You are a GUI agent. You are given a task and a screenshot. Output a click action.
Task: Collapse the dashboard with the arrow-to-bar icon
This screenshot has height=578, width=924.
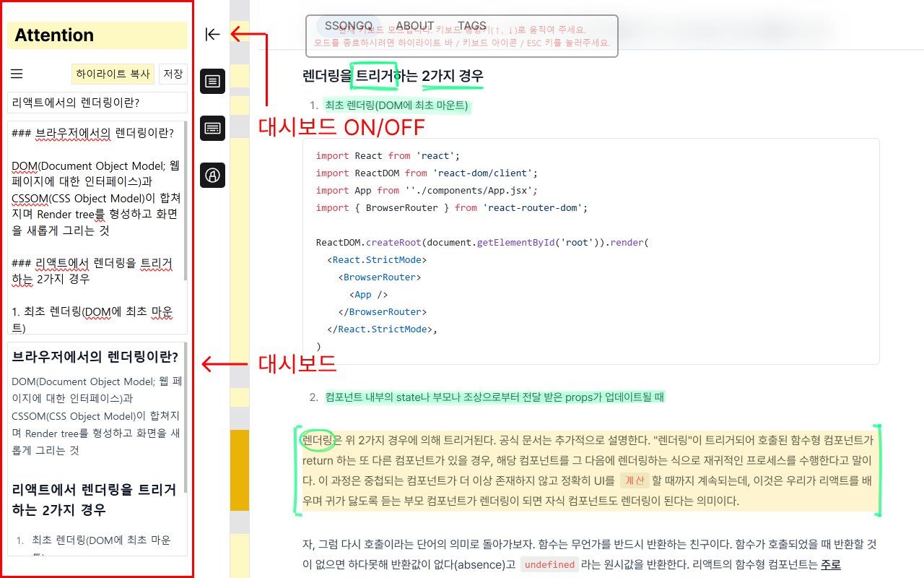coord(212,34)
